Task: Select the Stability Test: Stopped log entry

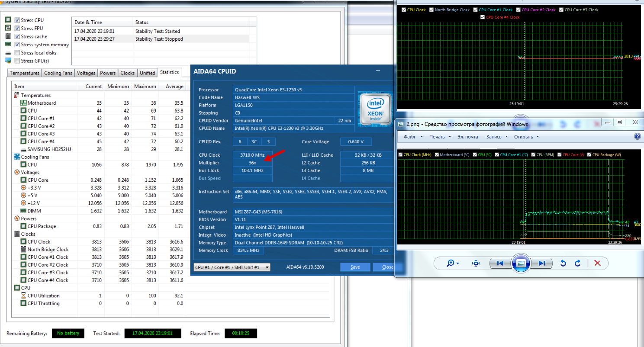Action: click(x=164, y=39)
